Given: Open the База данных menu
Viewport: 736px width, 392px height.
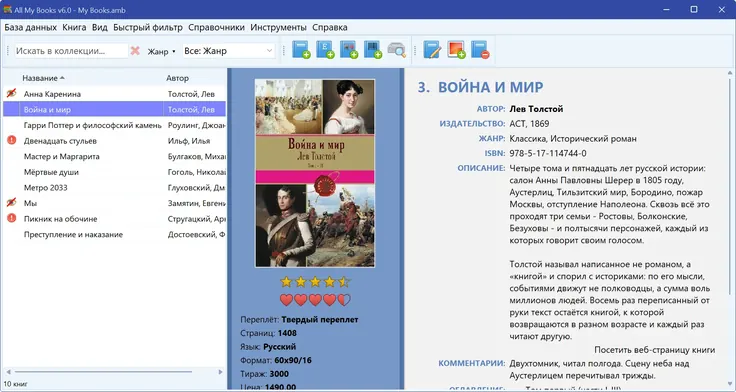Looking at the screenshot, I should (x=31, y=27).
